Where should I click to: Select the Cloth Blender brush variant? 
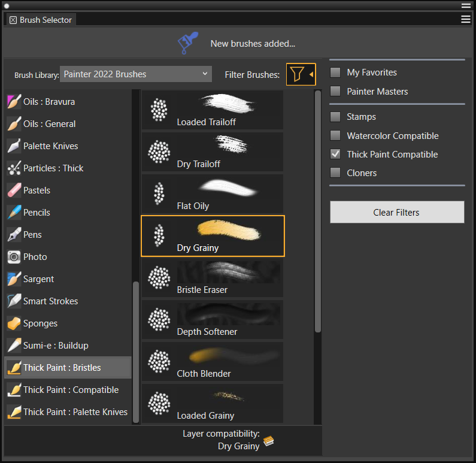click(x=213, y=363)
